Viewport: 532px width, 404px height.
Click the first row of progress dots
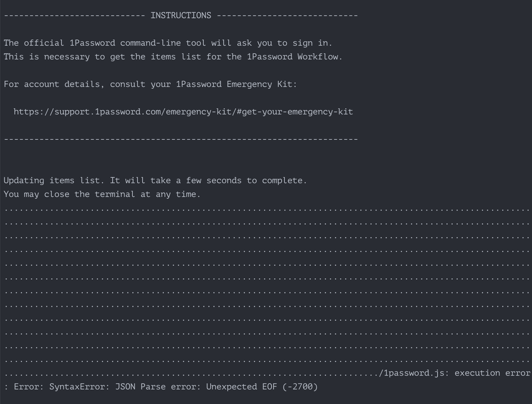point(267,209)
